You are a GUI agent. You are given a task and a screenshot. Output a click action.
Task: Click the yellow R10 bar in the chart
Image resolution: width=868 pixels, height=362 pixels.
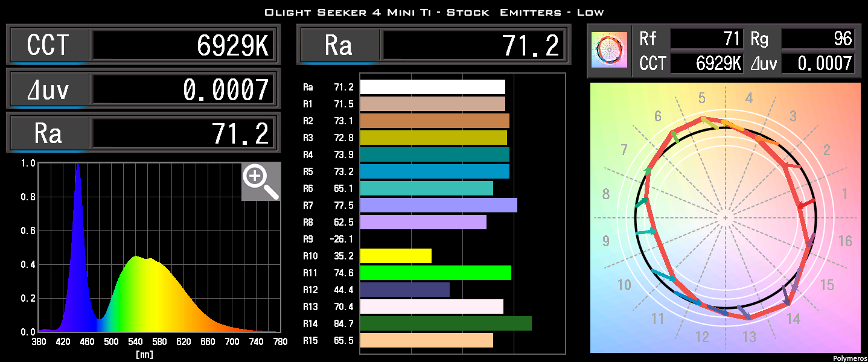(395, 256)
